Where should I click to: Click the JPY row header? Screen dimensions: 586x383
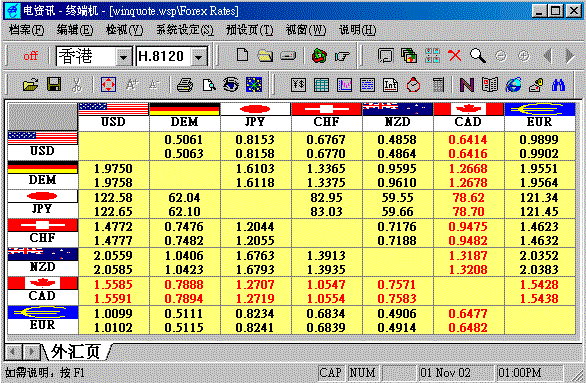coord(43,204)
